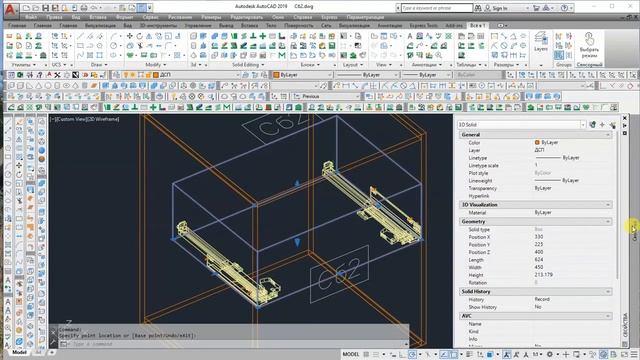Image resolution: width=640 pixels, height=360 pixels.
Task: Select the Rotate tool in the Modify ribbon panel
Action: tap(140, 36)
